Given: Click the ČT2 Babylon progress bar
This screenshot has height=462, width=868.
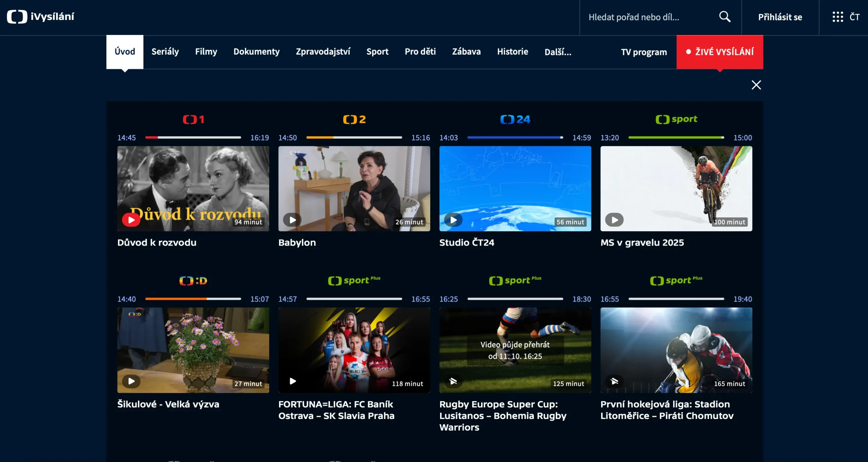Looking at the screenshot, I should tap(354, 138).
